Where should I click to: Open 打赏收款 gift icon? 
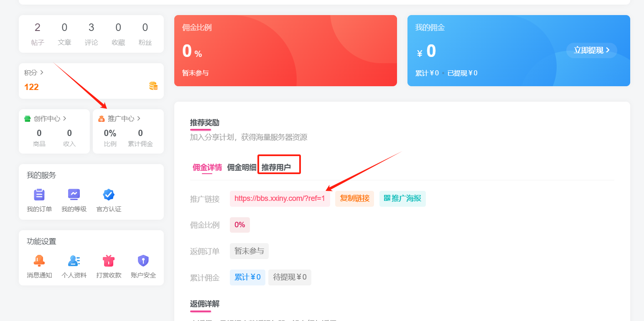click(109, 261)
